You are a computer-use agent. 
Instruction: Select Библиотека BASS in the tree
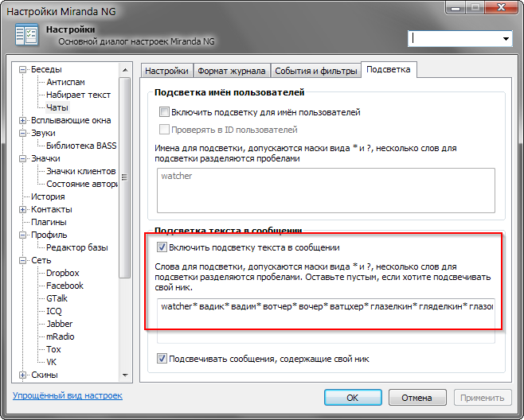pyautogui.click(x=81, y=146)
